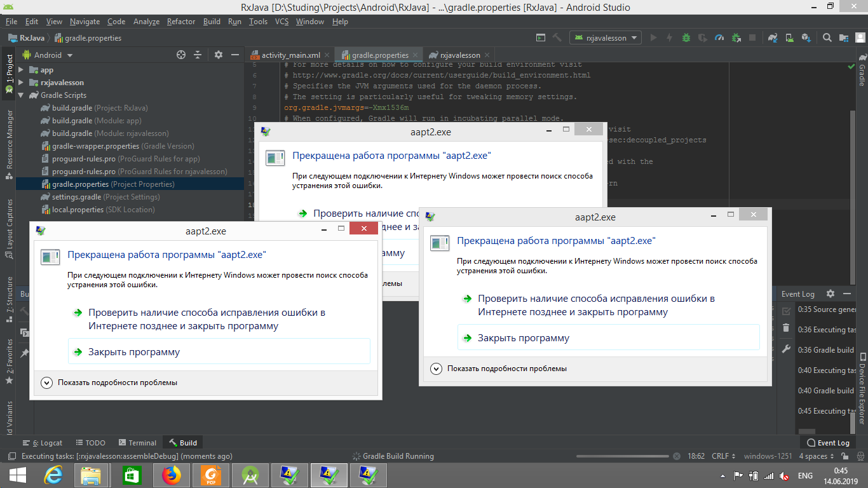This screenshot has width=868, height=488.
Task: Open Internet Explorer from the taskbar
Action: click(53, 475)
